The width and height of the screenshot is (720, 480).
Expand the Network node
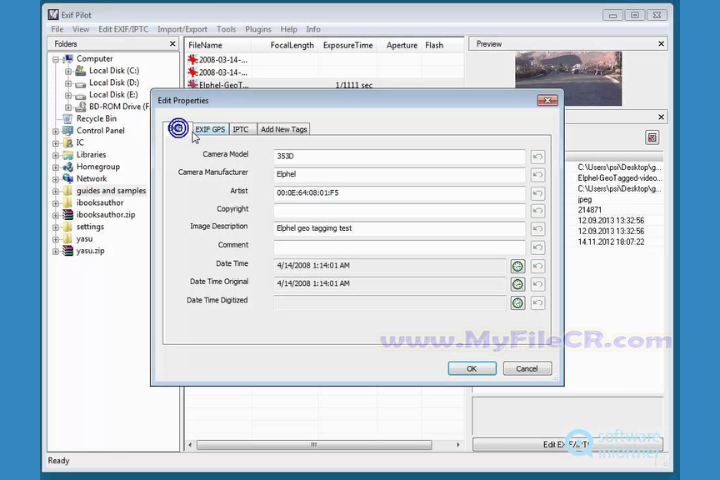click(x=56, y=179)
